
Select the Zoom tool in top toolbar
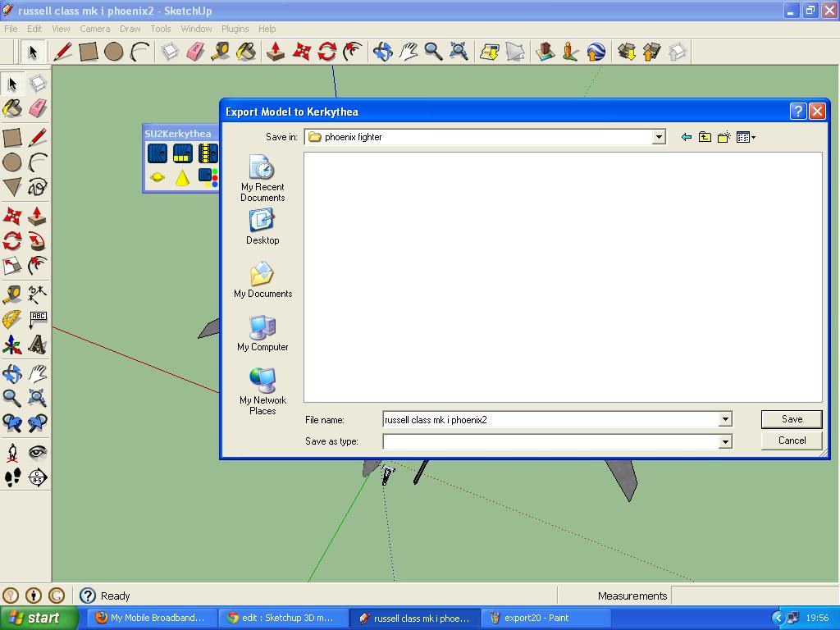point(433,52)
